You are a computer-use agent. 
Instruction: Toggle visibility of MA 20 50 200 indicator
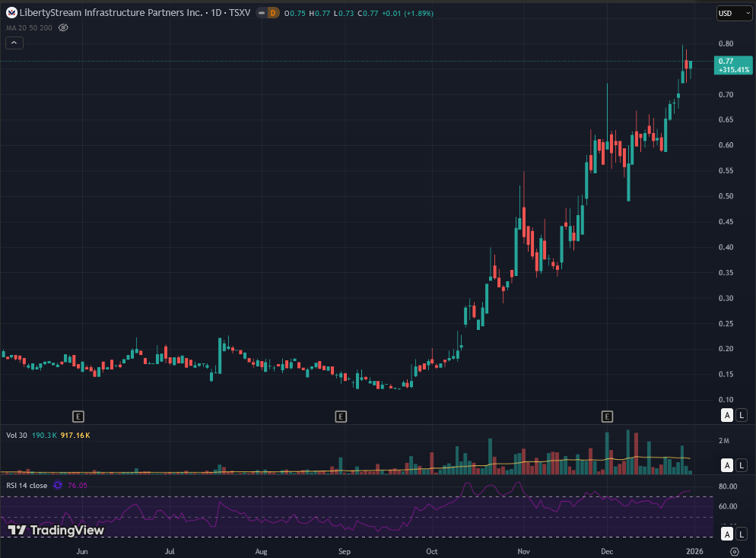pyautogui.click(x=63, y=27)
